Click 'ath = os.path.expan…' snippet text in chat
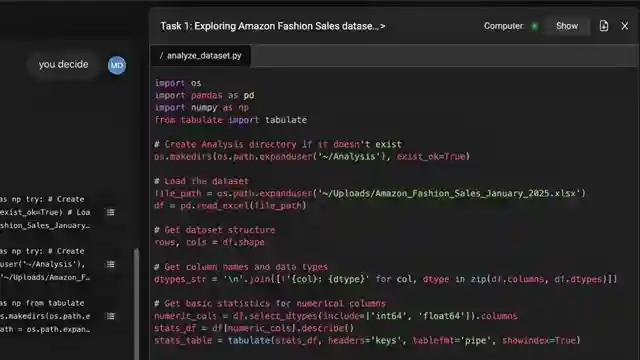This screenshot has width=640, height=360. (x=45, y=329)
